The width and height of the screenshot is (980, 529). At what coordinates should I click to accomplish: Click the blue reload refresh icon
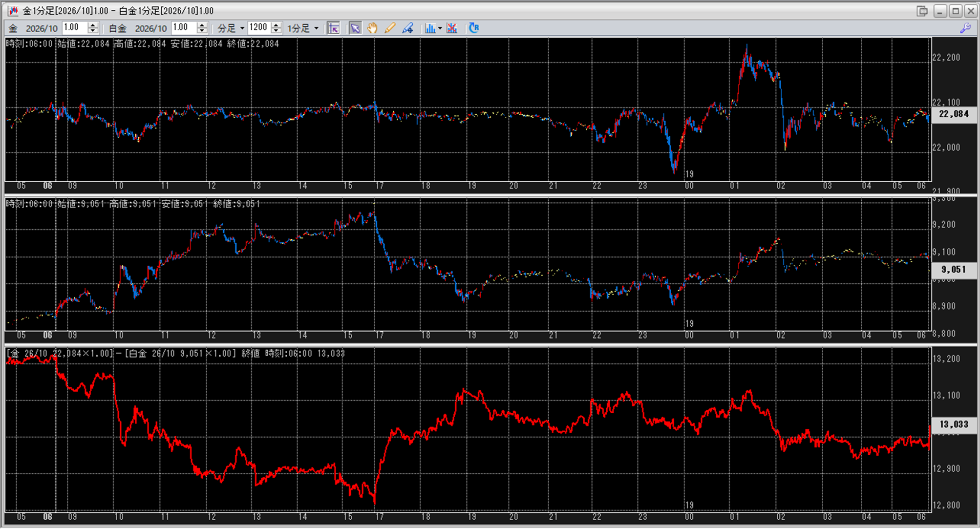473,28
